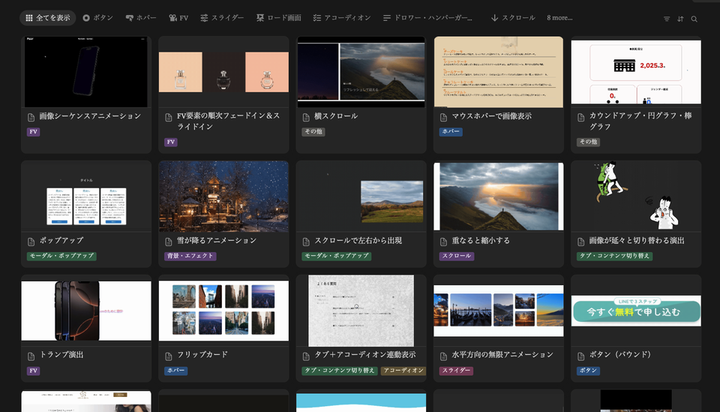Click the page icon beside 重なると縮小する

click(x=445, y=241)
